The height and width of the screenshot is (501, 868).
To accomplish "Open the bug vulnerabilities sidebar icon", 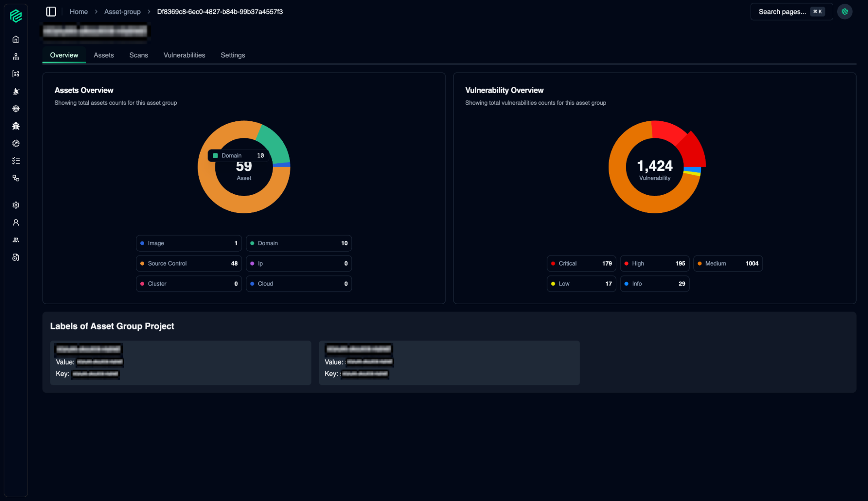I will coord(16,126).
